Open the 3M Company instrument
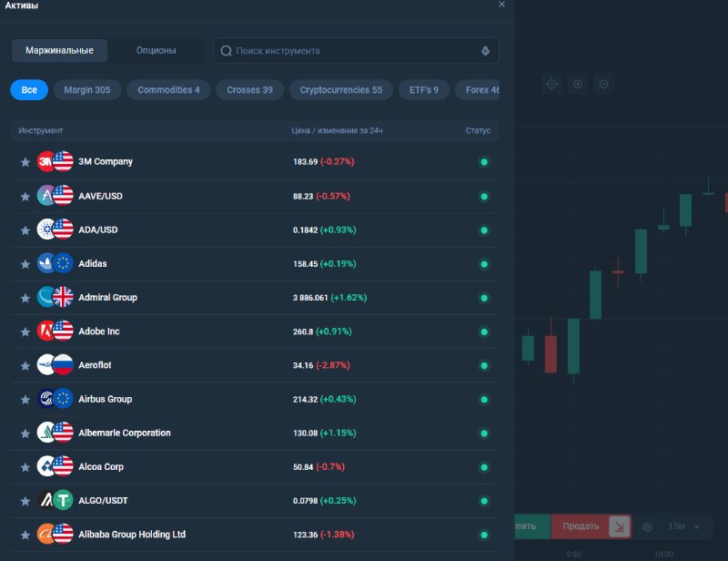Image resolution: width=728 pixels, height=561 pixels. tap(255, 162)
